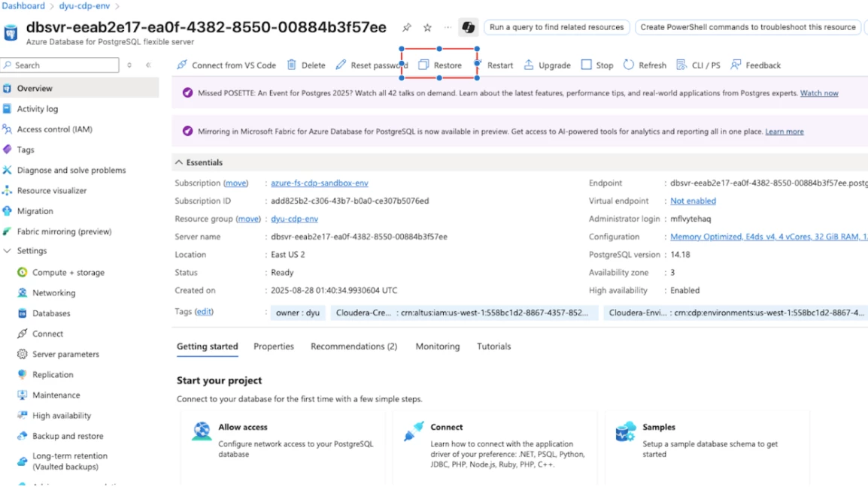Screen dimensions: 868x490
Task: Open High availability settings
Action: tap(62, 416)
